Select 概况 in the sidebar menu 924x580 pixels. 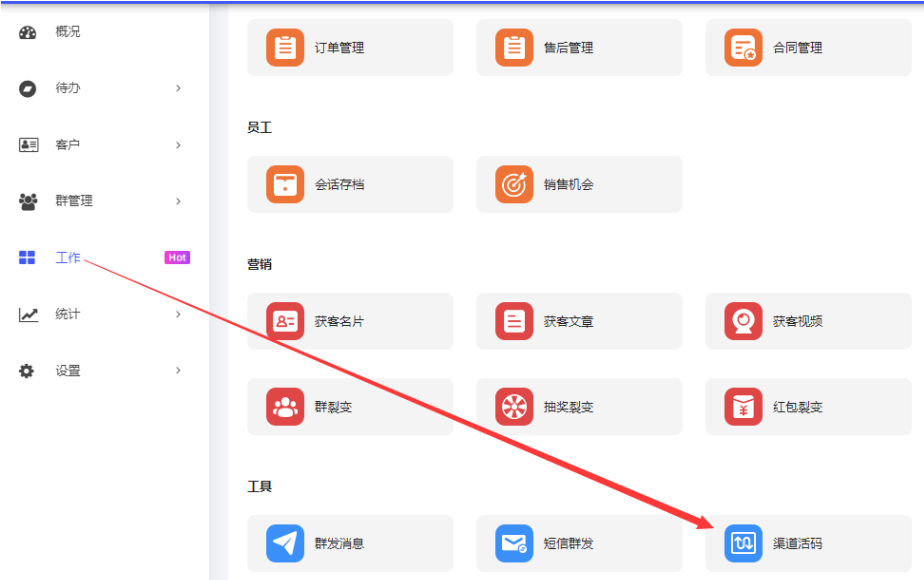[x=68, y=32]
